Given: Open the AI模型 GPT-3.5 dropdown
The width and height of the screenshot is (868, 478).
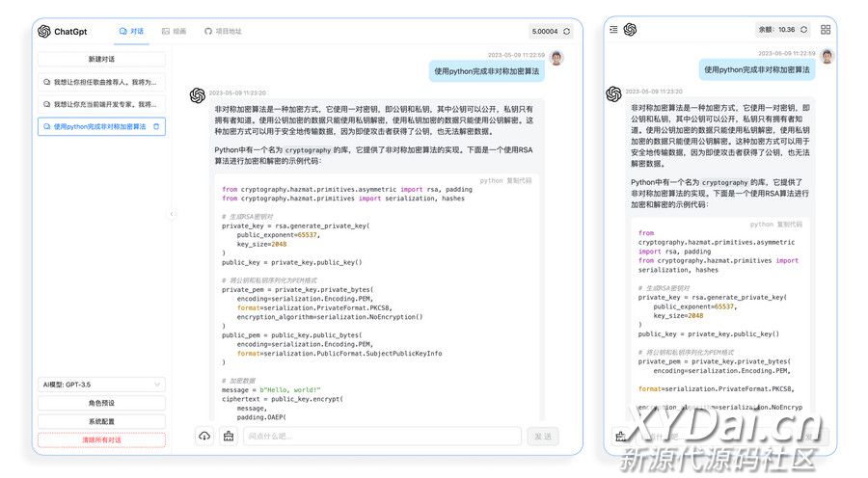Looking at the screenshot, I should click(x=101, y=385).
